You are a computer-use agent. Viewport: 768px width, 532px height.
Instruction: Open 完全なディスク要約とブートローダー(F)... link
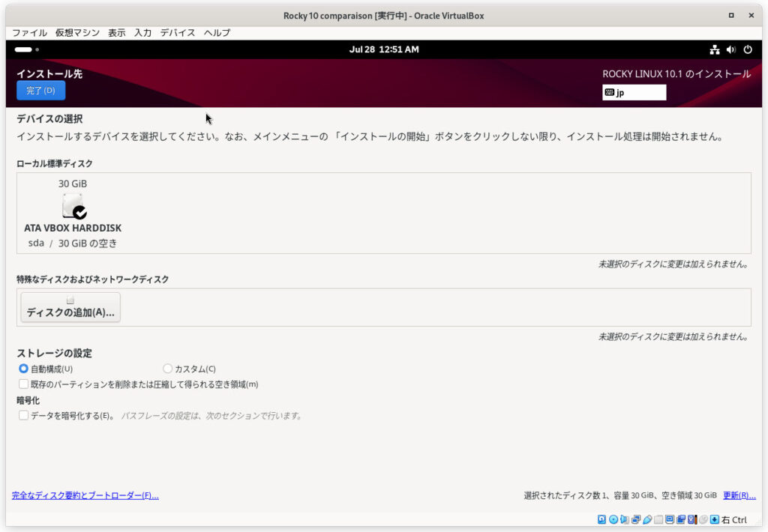pyautogui.click(x=85, y=495)
